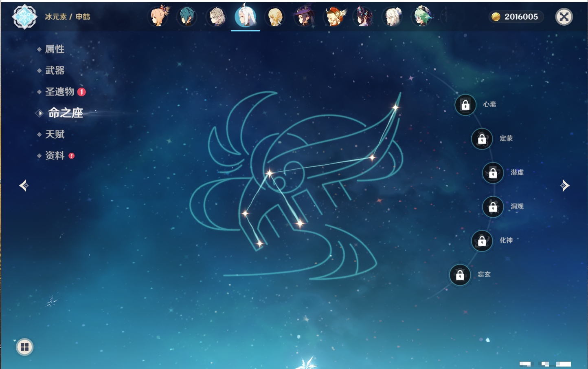Select Xingqiu's teal-haired avatar
588x369 pixels.
coord(187,17)
